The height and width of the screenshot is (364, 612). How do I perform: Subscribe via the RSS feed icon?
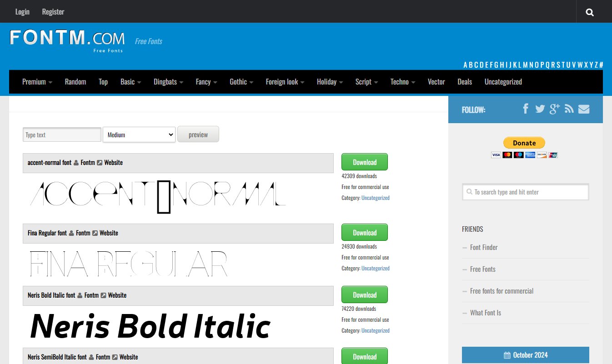coord(569,109)
